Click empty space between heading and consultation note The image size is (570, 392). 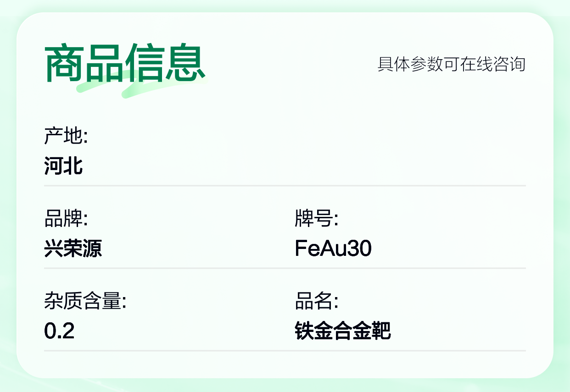coord(289,64)
